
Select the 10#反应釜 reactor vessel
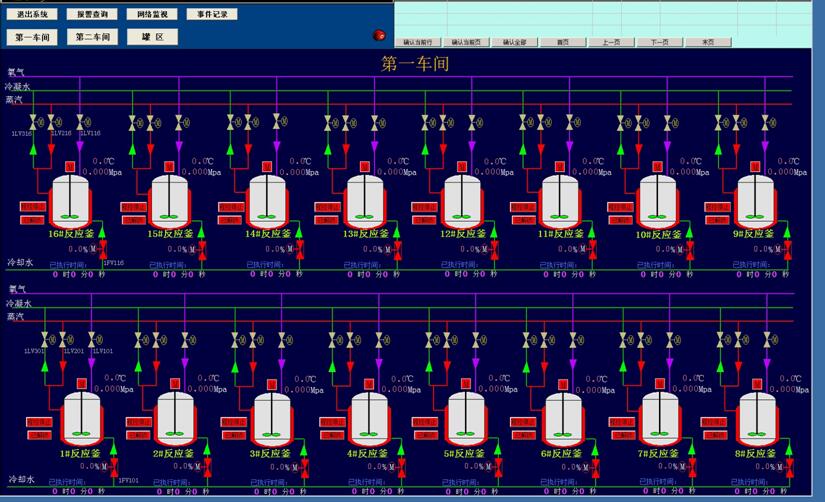pyautogui.click(x=658, y=202)
